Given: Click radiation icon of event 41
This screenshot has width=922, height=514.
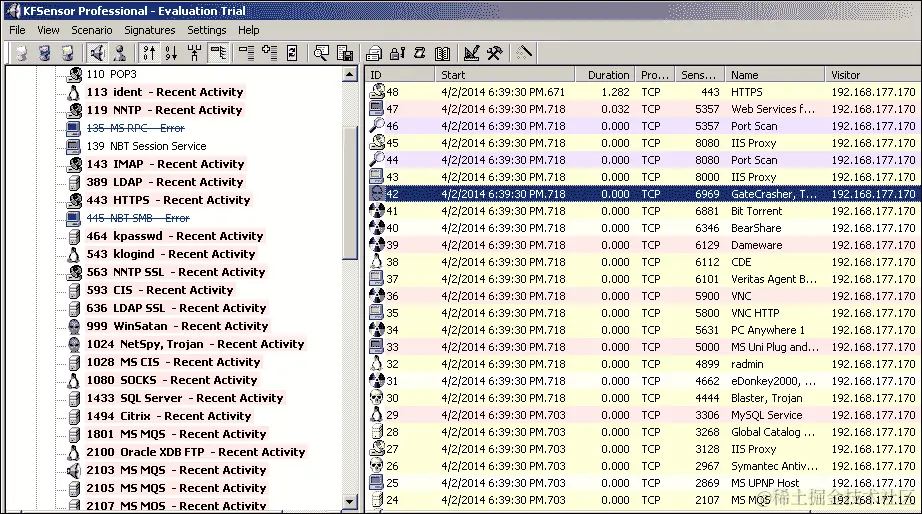Looking at the screenshot, I should coord(376,211).
